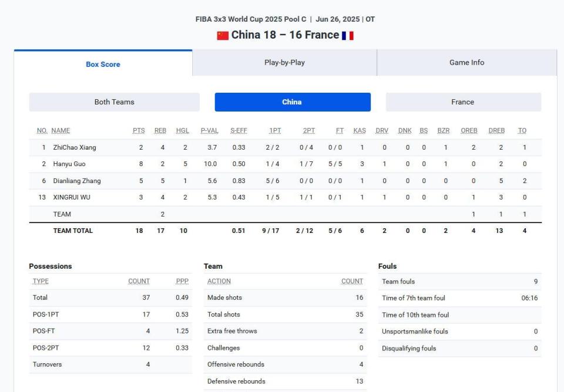564x392 pixels.
Task: Click the China flag icon
Action: (x=223, y=36)
